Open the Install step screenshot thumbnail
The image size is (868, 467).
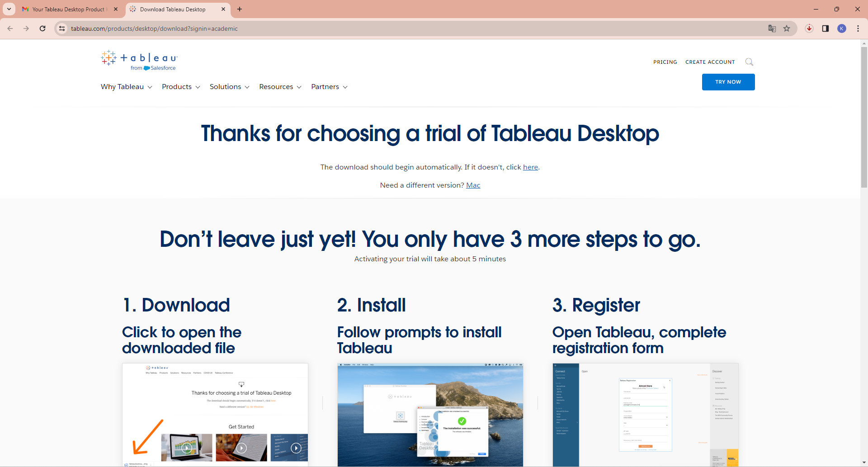click(430, 415)
